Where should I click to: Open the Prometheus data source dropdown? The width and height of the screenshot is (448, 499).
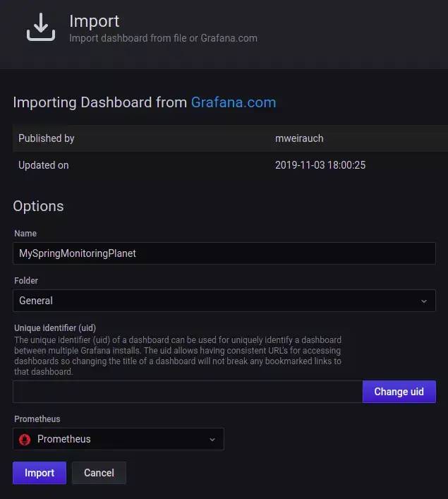pos(119,439)
